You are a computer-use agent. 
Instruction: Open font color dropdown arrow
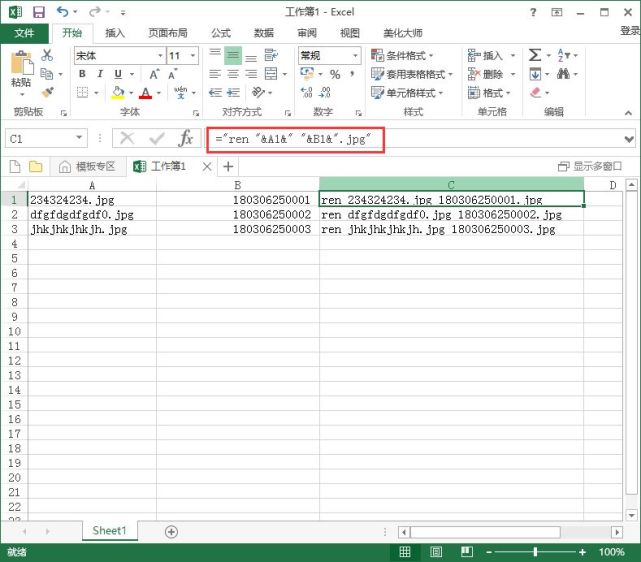[159, 93]
